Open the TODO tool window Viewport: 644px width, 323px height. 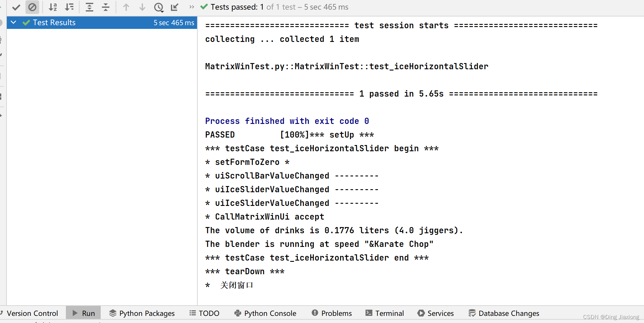(205, 313)
